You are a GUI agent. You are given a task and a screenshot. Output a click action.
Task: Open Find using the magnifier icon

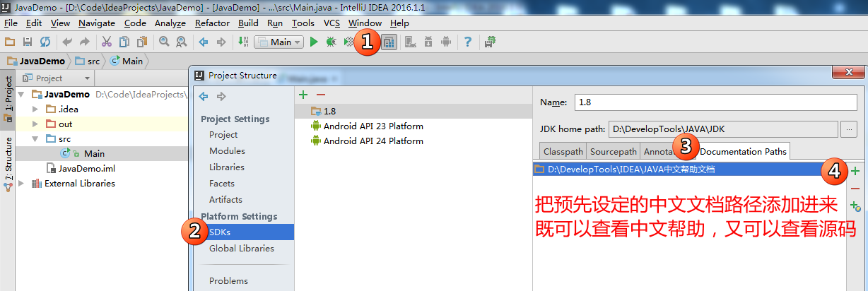pyautogui.click(x=164, y=42)
